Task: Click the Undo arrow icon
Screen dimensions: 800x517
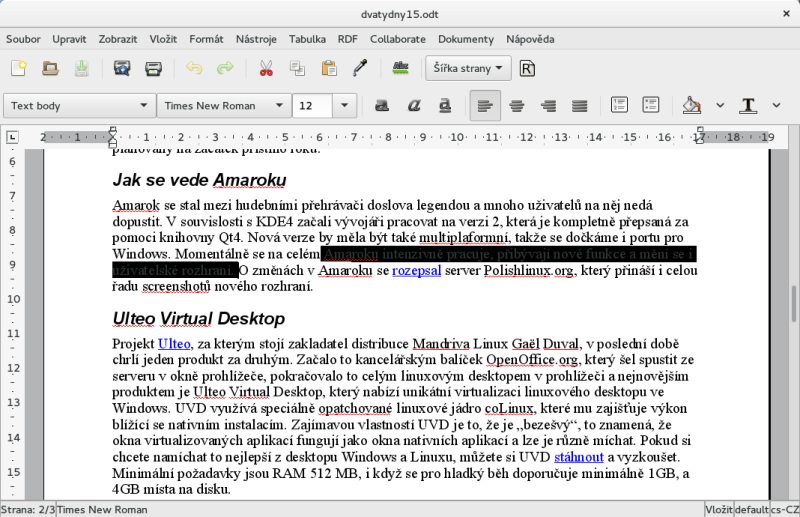Action: (194, 68)
